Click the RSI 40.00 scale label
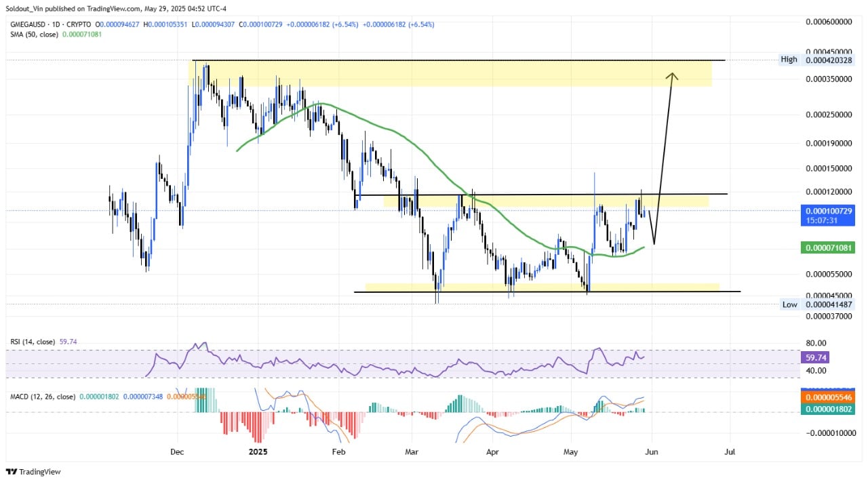This screenshot has width=868, height=482. pos(815,371)
